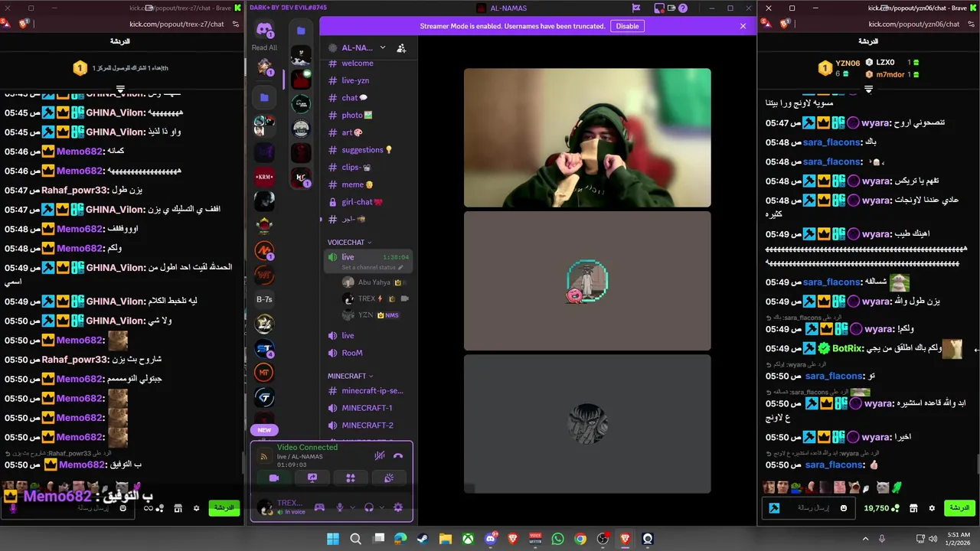Viewport: 980px width, 551px height.
Task: Open chat settings gear in right Kick chat
Action: click(x=932, y=508)
